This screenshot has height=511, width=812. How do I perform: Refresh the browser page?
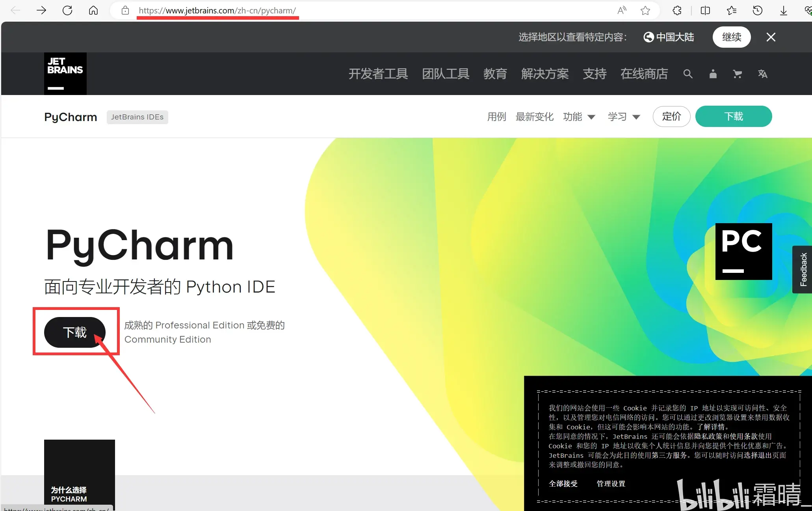pyautogui.click(x=67, y=11)
